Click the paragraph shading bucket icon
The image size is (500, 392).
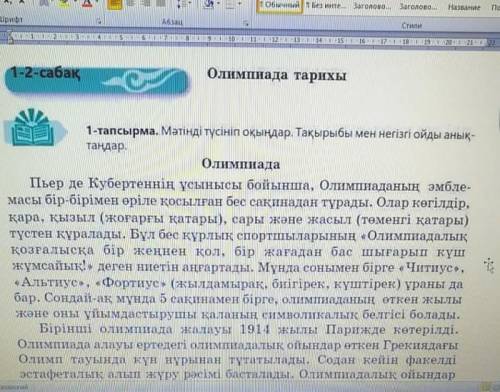(x=210, y=3)
